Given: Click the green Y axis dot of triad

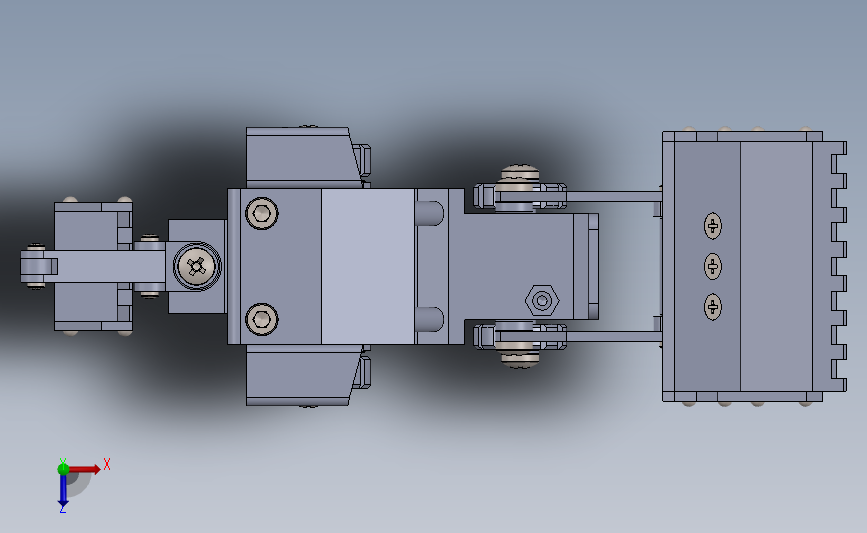Looking at the screenshot, I should tap(63, 469).
